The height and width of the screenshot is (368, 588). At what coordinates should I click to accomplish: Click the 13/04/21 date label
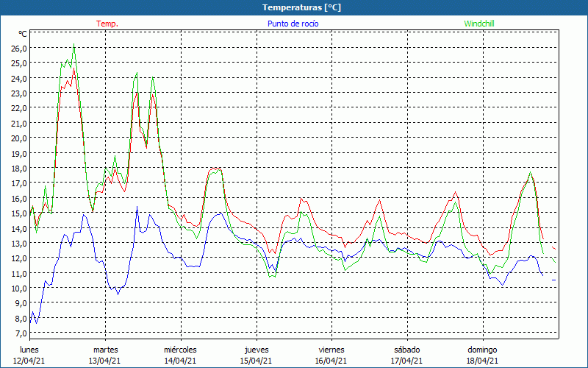click(x=104, y=361)
